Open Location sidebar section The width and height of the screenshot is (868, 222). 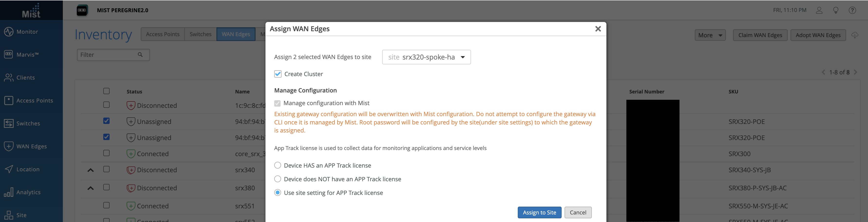[28, 169]
